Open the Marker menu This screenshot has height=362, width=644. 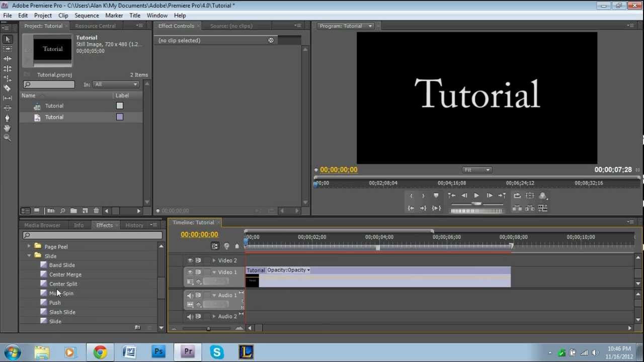tap(114, 16)
